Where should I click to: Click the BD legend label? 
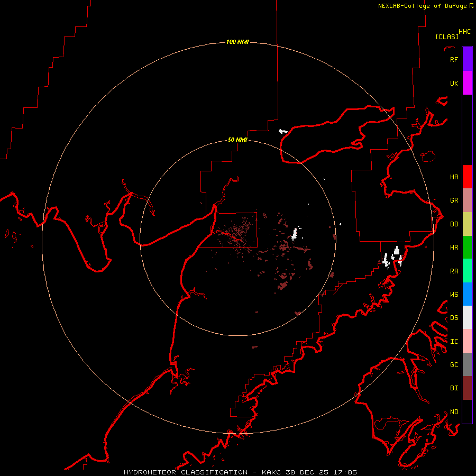coord(454,224)
